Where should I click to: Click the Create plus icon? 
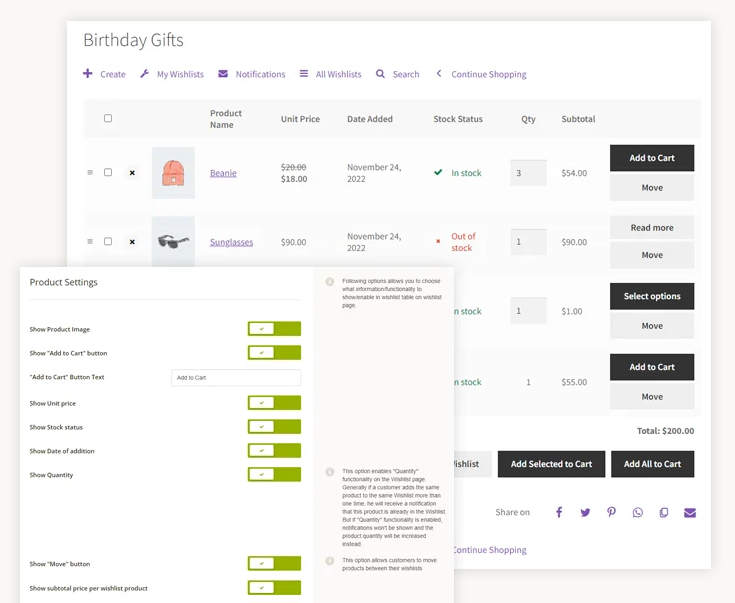(x=88, y=74)
